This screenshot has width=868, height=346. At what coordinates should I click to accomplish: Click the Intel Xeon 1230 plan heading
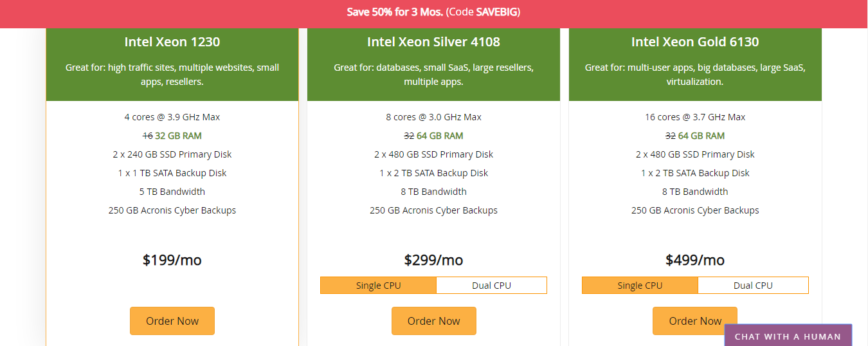(172, 42)
